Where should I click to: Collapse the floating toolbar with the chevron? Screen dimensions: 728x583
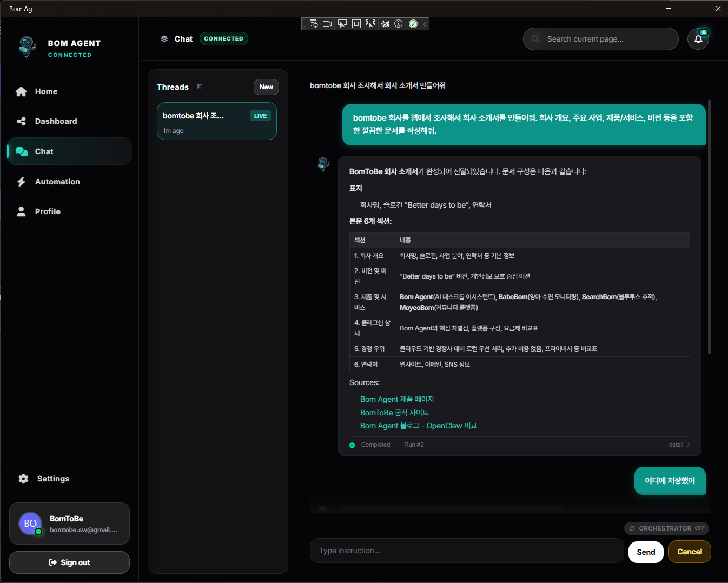[424, 23]
